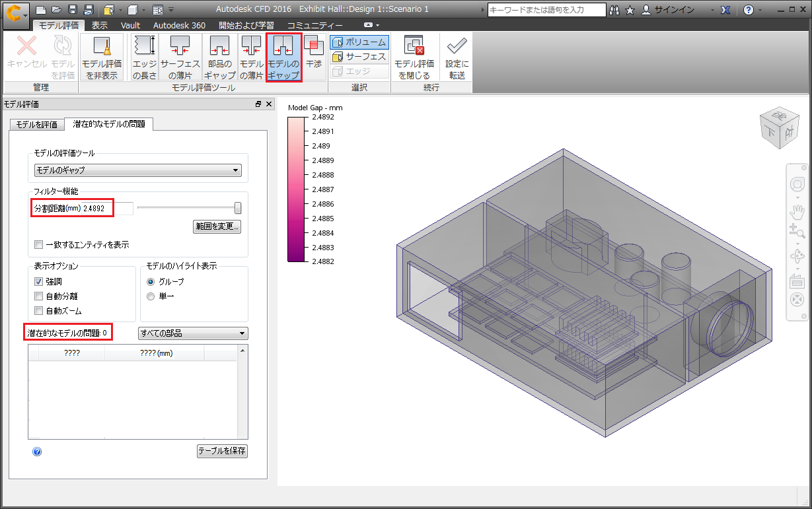Select the Orbit tool in navigation bar
Screen dimensions: 812x509
797,255
